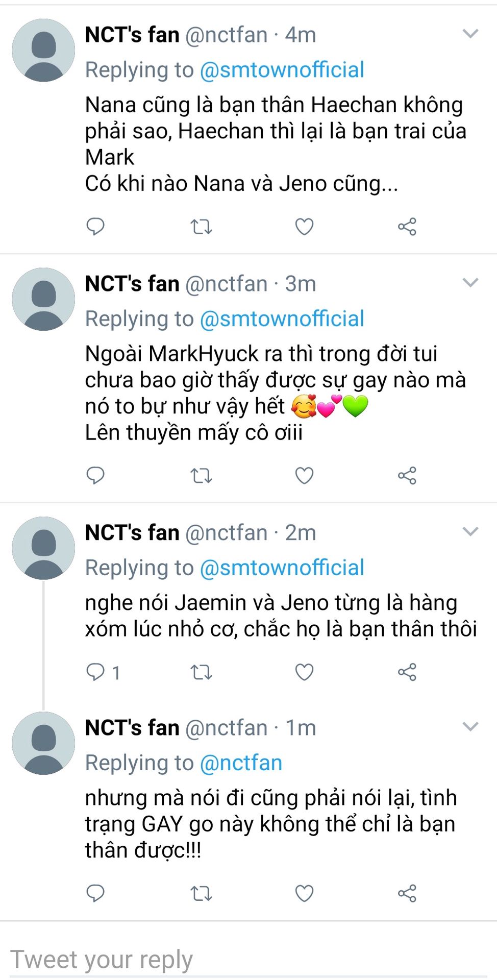Share the MarkHyuck tweet posted 3m ago
This screenshot has width=497, height=980.
[407, 475]
